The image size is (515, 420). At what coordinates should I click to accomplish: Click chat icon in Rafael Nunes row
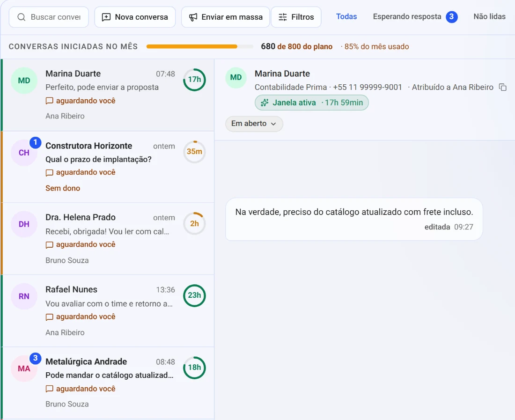click(x=49, y=317)
